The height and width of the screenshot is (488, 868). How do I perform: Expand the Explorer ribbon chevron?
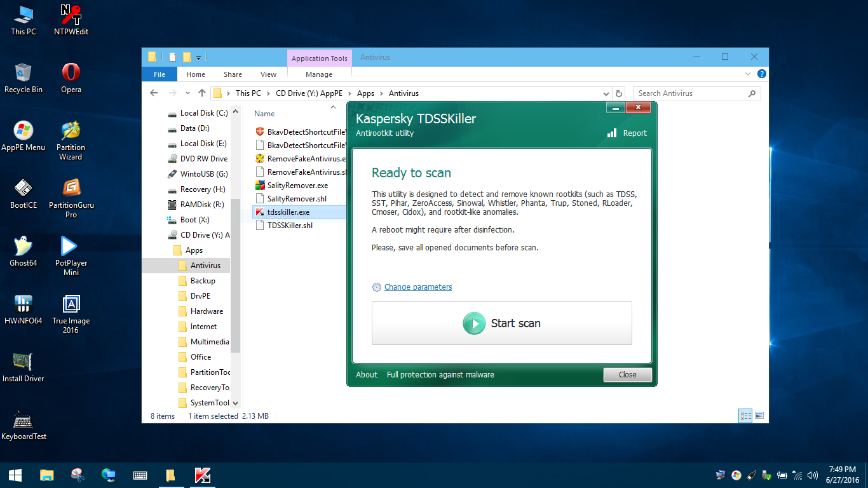pos(748,74)
